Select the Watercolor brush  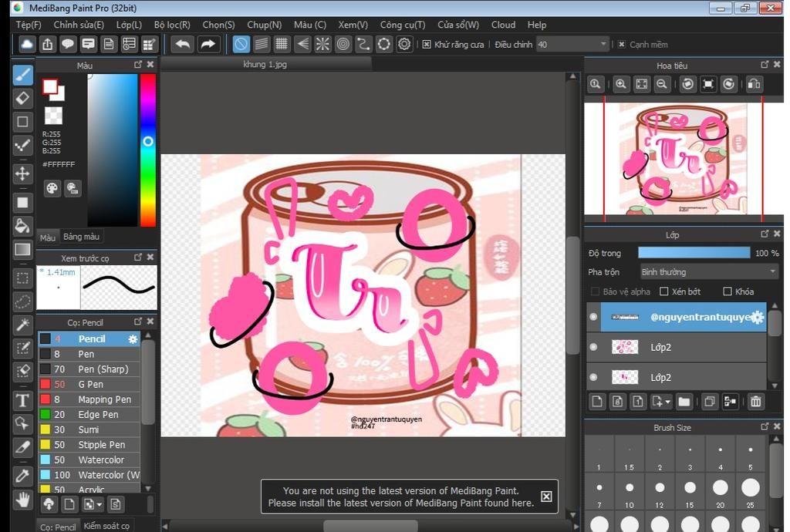pos(89,460)
